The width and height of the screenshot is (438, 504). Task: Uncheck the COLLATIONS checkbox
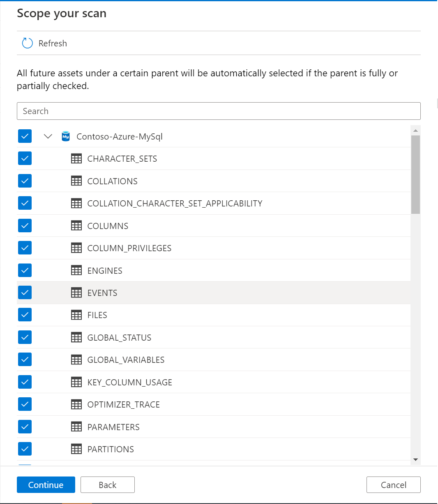(x=25, y=181)
